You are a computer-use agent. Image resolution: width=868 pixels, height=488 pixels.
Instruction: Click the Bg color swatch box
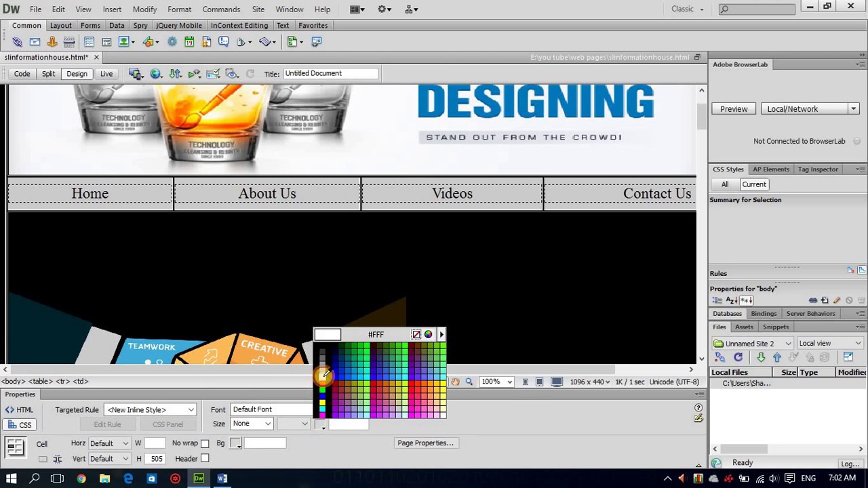(x=235, y=444)
